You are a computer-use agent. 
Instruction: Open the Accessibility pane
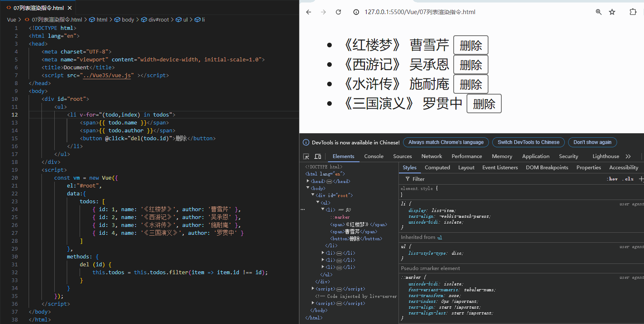pyautogui.click(x=623, y=168)
